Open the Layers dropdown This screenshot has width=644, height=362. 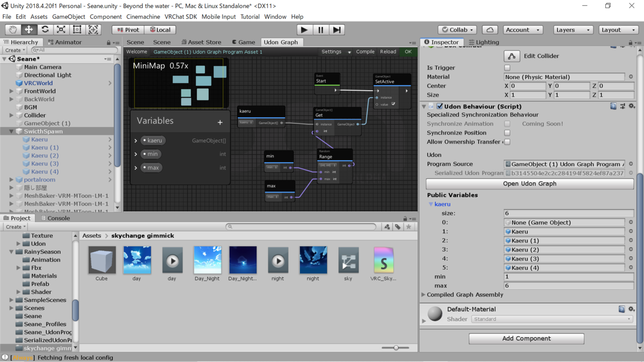tap(574, 29)
